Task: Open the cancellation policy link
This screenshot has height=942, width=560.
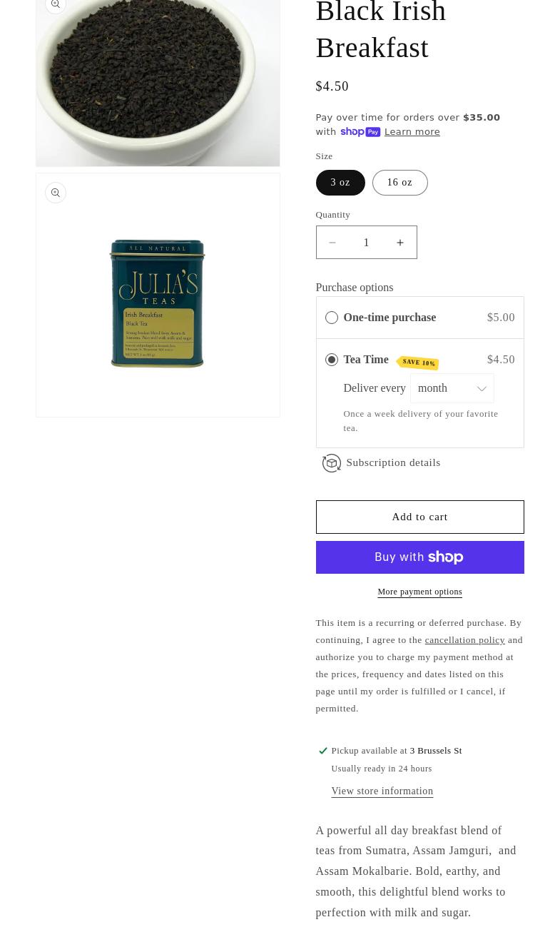Action: 464,640
